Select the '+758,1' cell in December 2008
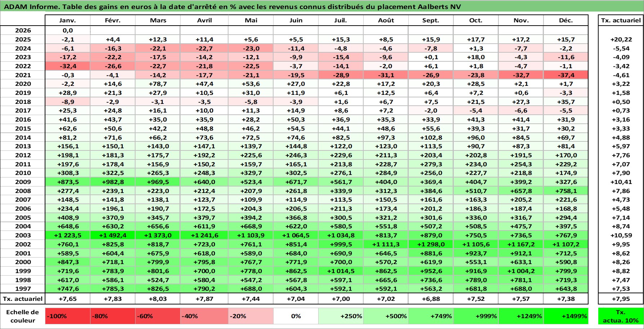This screenshot has width=644, height=329. pos(566,191)
